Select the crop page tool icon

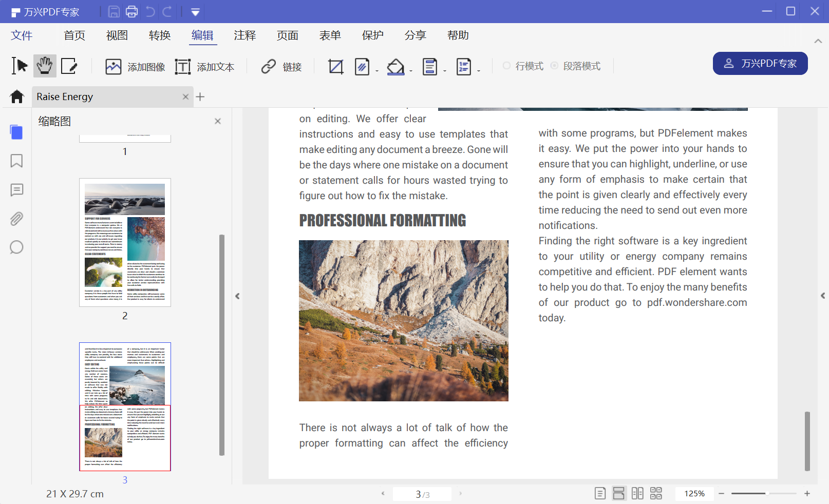[x=335, y=67]
